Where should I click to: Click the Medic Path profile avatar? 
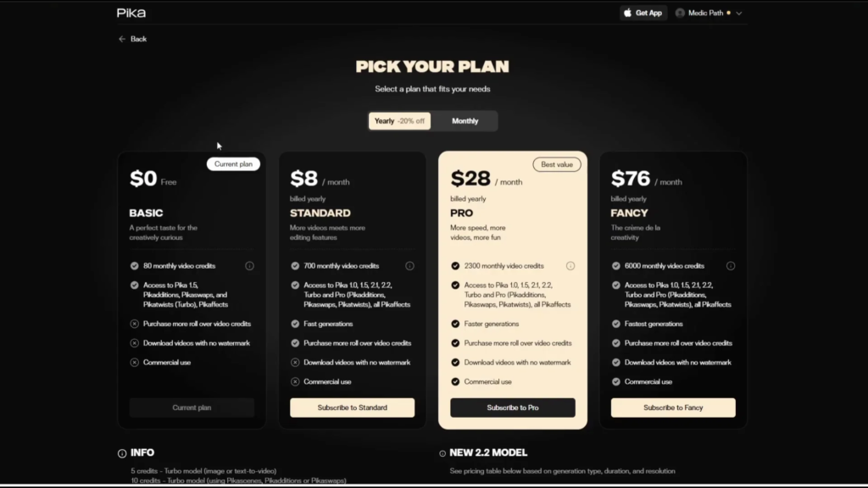680,13
